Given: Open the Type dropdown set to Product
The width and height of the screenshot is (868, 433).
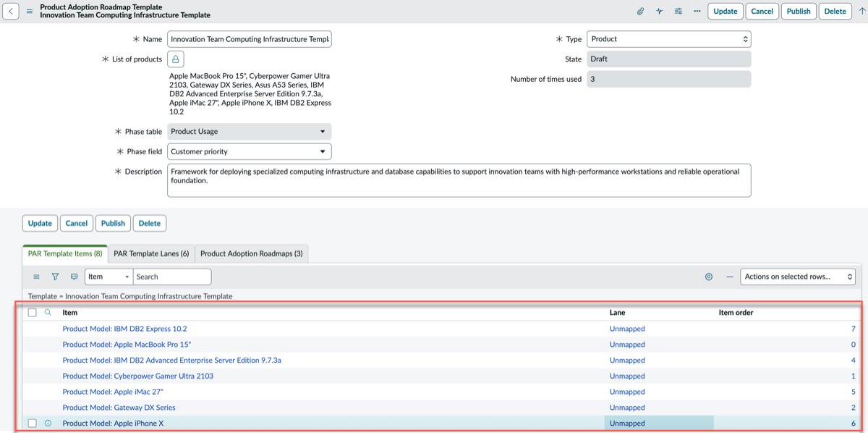Looking at the screenshot, I should coord(669,39).
